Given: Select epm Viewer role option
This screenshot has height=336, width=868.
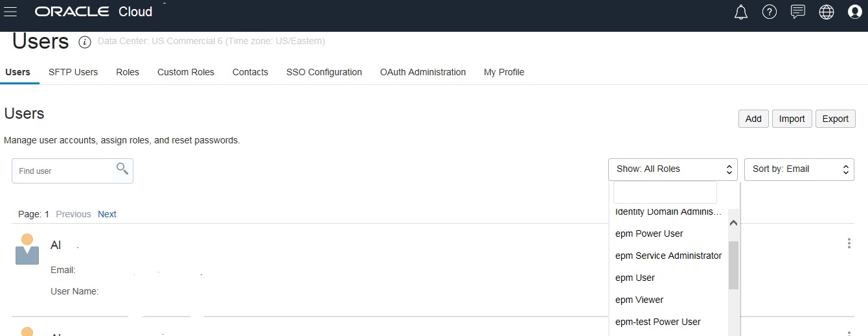Looking at the screenshot, I should pyautogui.click(x=668, y=300).
